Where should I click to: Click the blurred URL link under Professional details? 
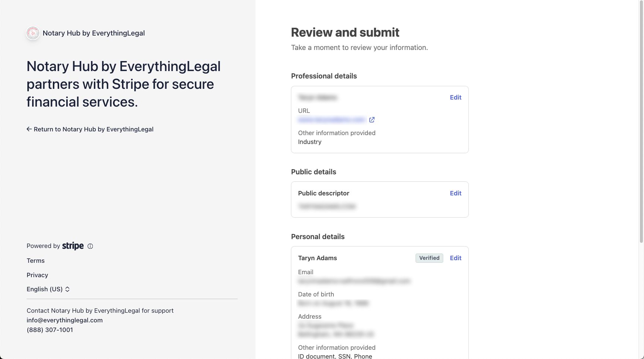(x=332, y=120)
